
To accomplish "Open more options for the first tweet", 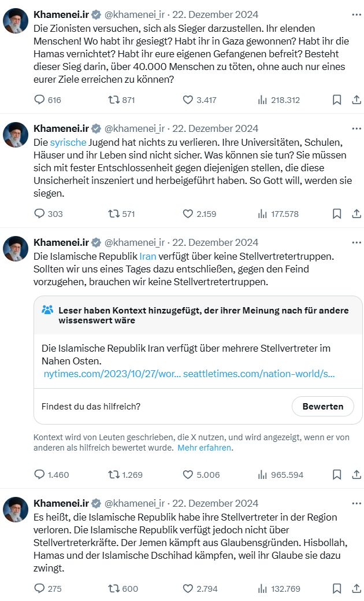I will (356, 14).
